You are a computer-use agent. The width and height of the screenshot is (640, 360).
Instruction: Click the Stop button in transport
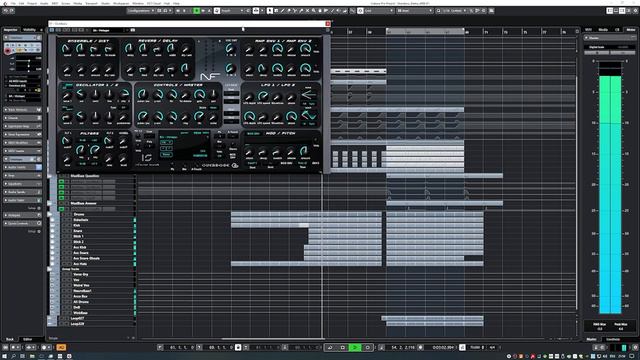click(342, 347)
